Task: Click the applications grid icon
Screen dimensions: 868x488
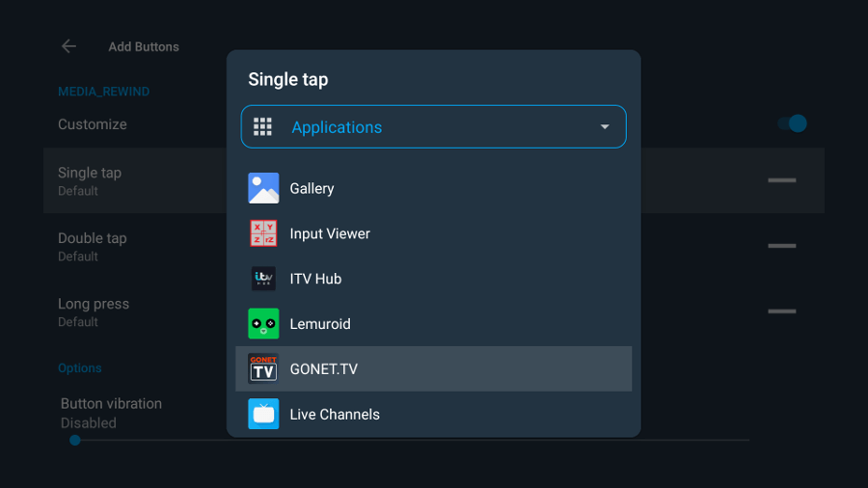Action: (x=262, y=127)
